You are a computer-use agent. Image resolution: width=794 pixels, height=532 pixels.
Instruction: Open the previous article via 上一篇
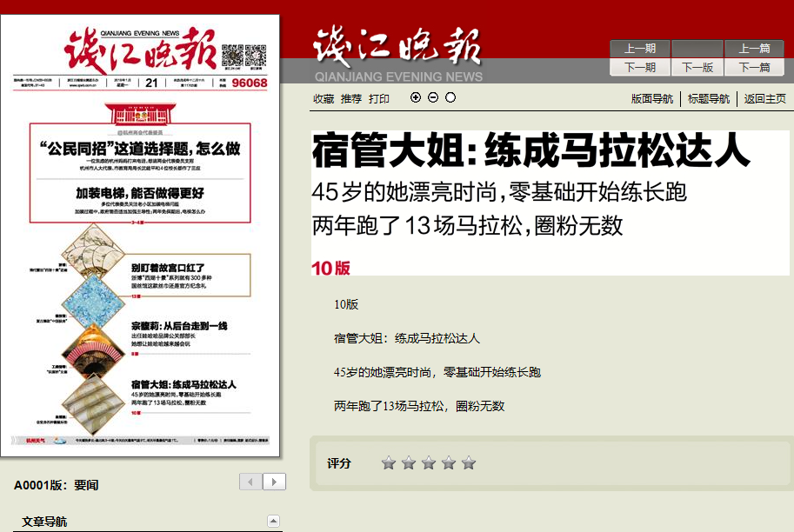click(x=754, y=49)
